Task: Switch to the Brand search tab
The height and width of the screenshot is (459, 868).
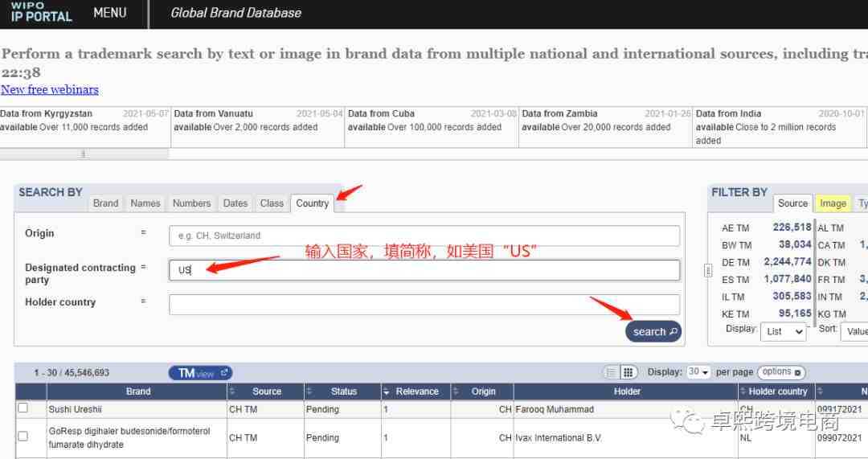Action: point(105,203)
